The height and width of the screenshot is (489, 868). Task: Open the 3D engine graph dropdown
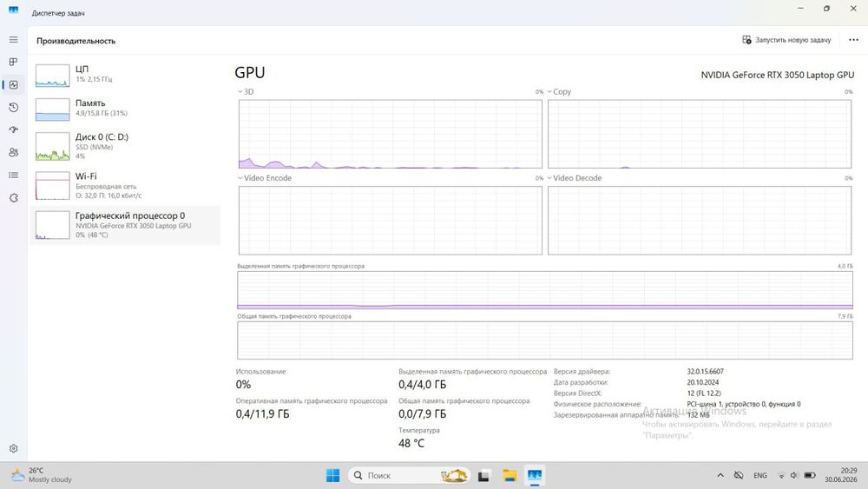click(x=246, y=92)
